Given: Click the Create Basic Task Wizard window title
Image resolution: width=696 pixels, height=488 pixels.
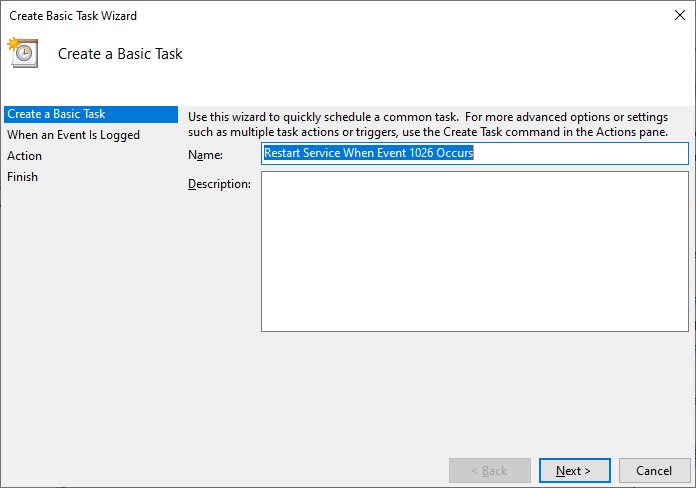Looking at the screenshot, I should click(x=73, y=16).
